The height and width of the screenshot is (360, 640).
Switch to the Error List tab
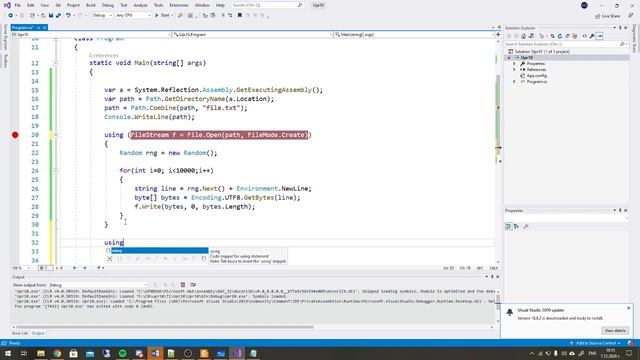tap(20, 333)
